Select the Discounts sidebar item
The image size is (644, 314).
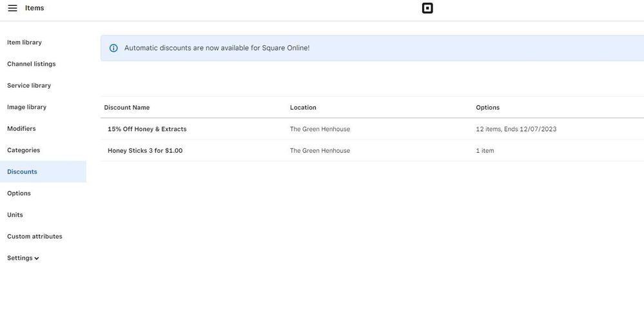[x=22, y=172]
